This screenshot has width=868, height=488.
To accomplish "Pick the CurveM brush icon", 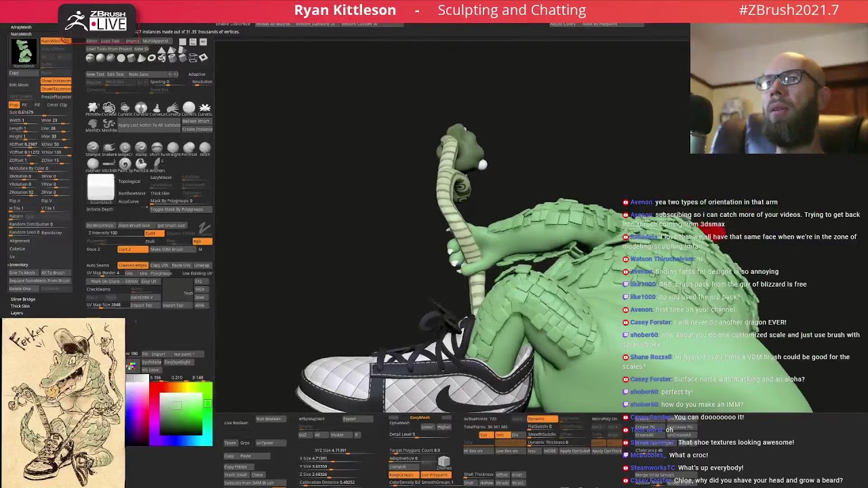I will (108, 108).
